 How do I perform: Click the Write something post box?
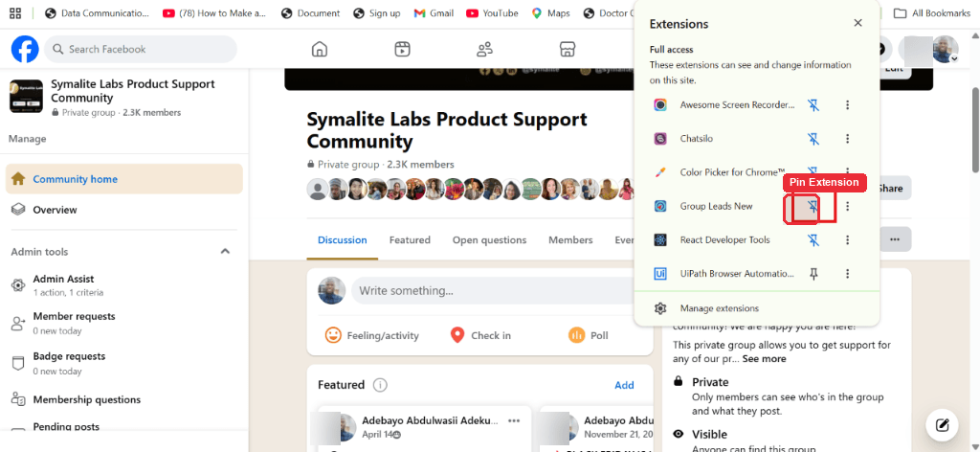pyautogui.click(x=498, y=291)
